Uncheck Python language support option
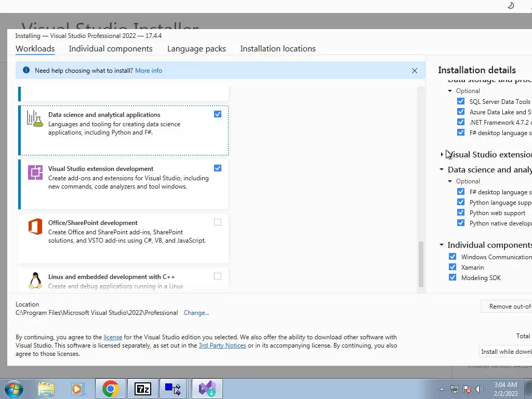The height and width of the screenshot is (399, 532). coord(461,202)
